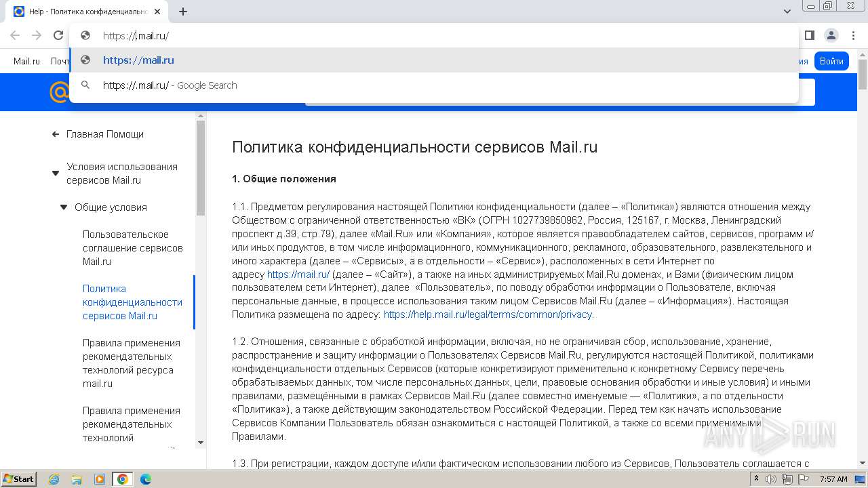868x488 pixels.
Task: Show hidden tray icons arrow
Action: [757, 479]
